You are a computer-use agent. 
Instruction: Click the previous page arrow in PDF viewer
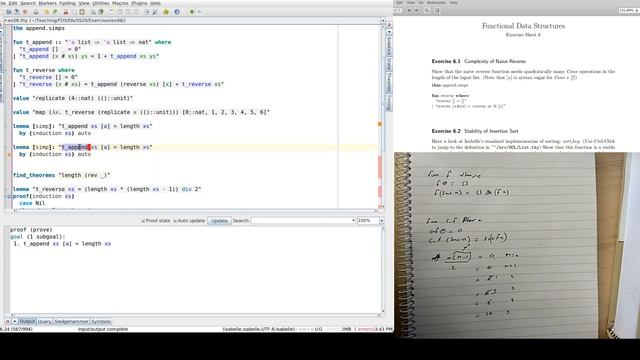coord(409,10)
